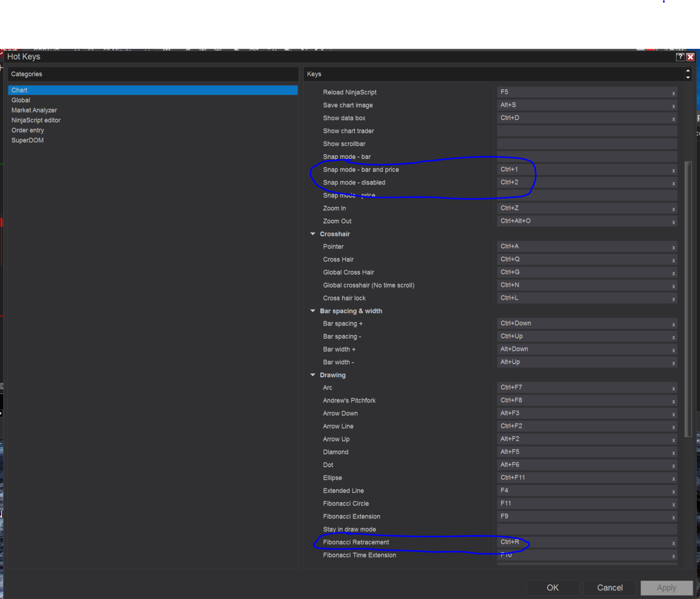Focus the empty Stay in draw mode hotkey field
The height and width of the screenshot is (599, 700).
point(587,529)
